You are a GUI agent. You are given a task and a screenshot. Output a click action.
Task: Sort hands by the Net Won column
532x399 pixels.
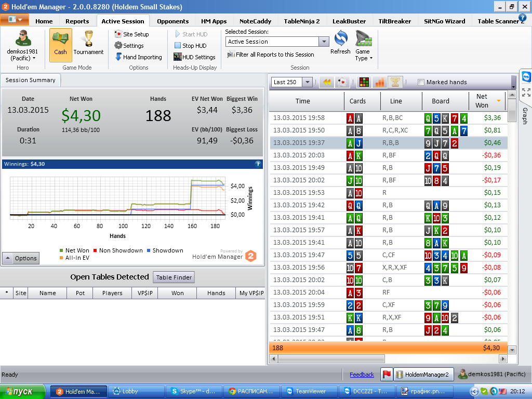487,101
